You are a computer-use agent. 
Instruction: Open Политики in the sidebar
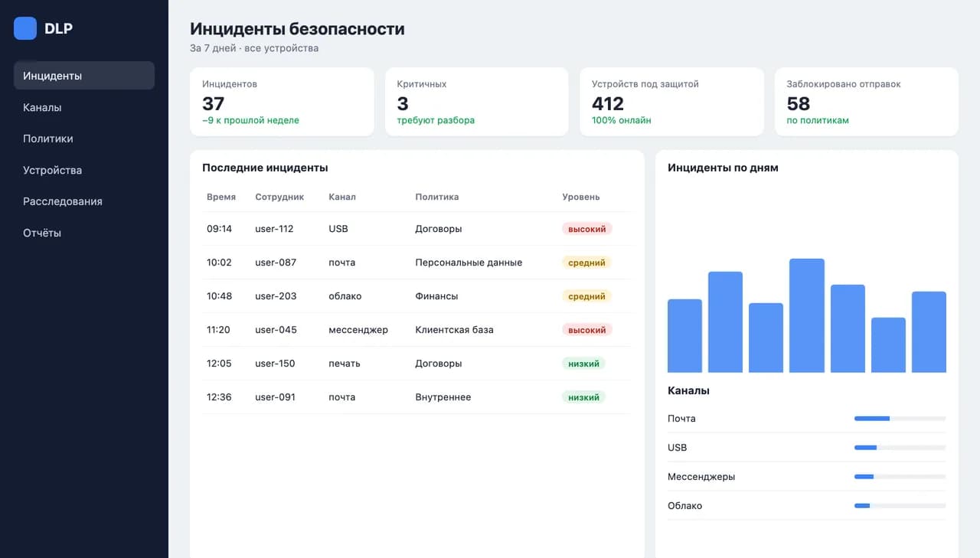[84, 139]
